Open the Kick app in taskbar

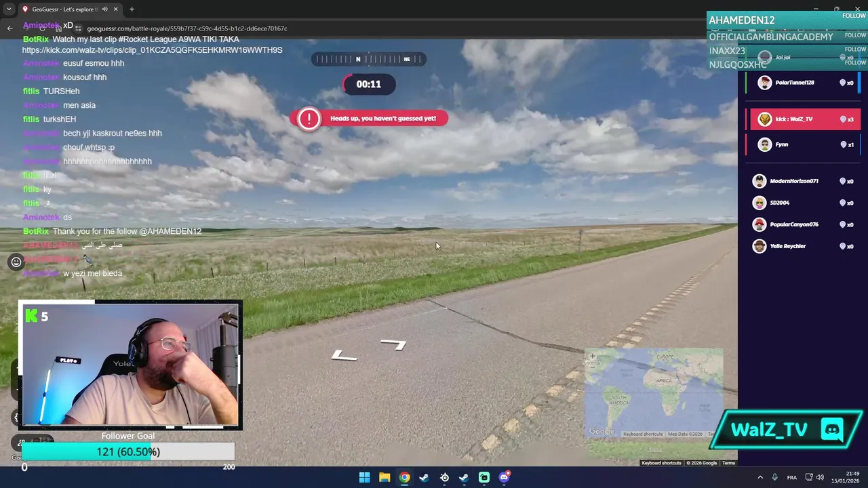484,477
